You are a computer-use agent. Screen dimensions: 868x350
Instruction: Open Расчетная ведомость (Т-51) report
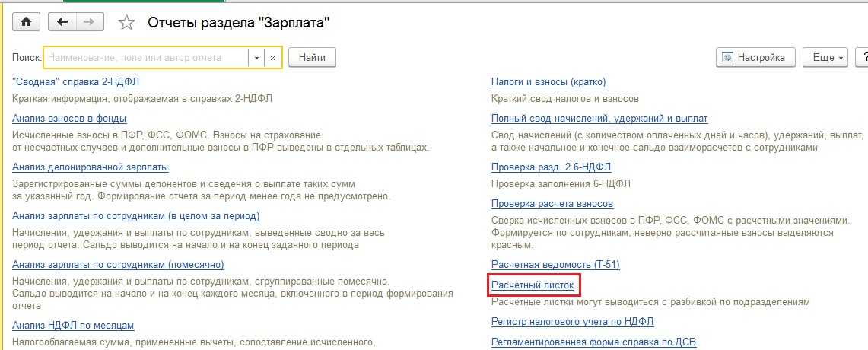[555, 264]
